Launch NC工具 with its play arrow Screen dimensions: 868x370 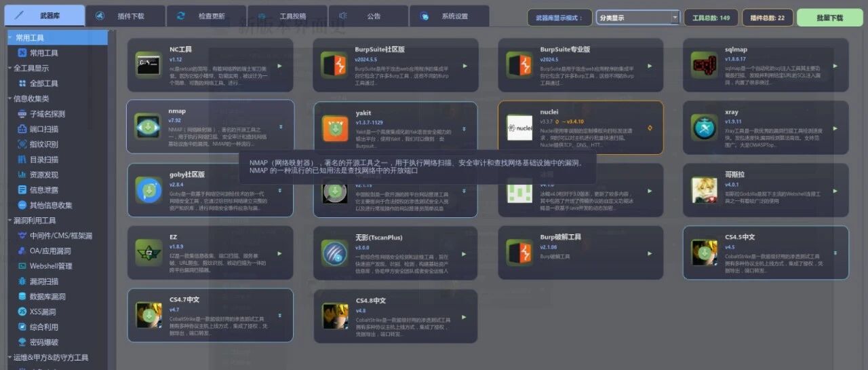pos(279,66)
